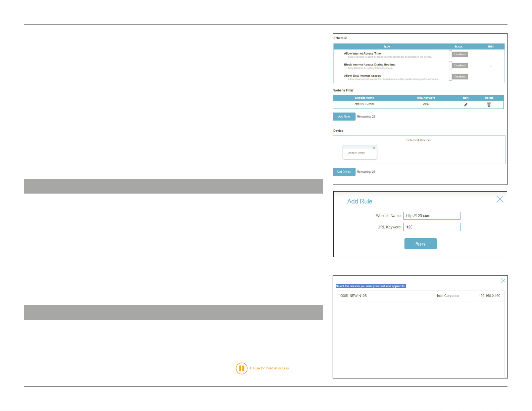This screenshot has width=532, height=411.
Task: Click the orange pause Internet access icon
Action: coord(242,368)
